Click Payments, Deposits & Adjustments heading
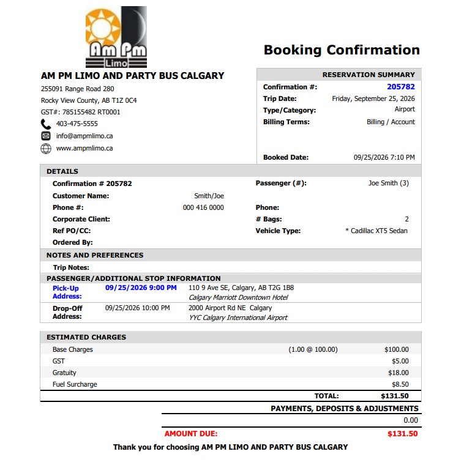 pyautogui.click(x=345, y=409)
